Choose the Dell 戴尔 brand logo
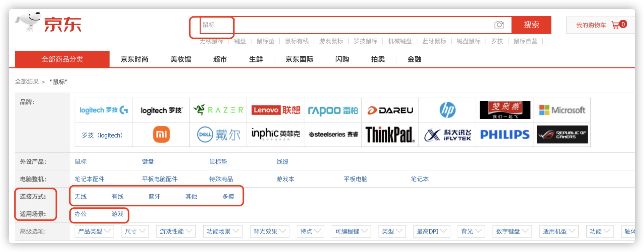This screenshot has width=644, height=252. pos(218,135)
